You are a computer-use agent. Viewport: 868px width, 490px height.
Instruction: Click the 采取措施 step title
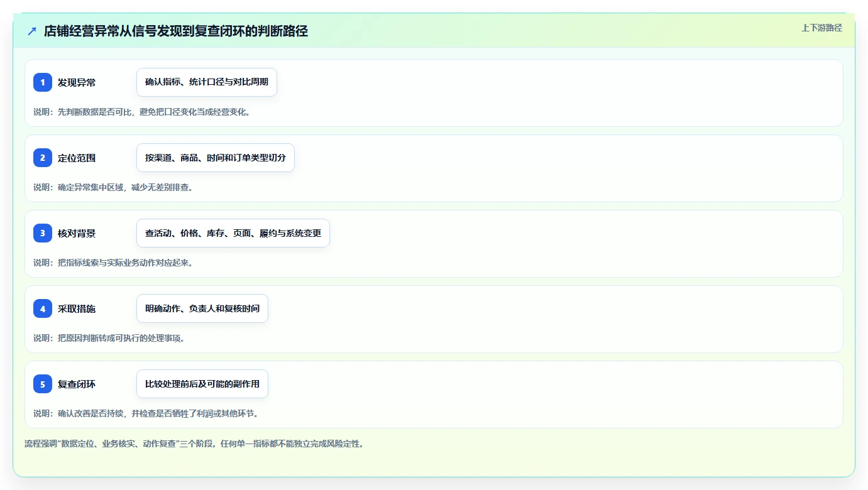[77, 308]
